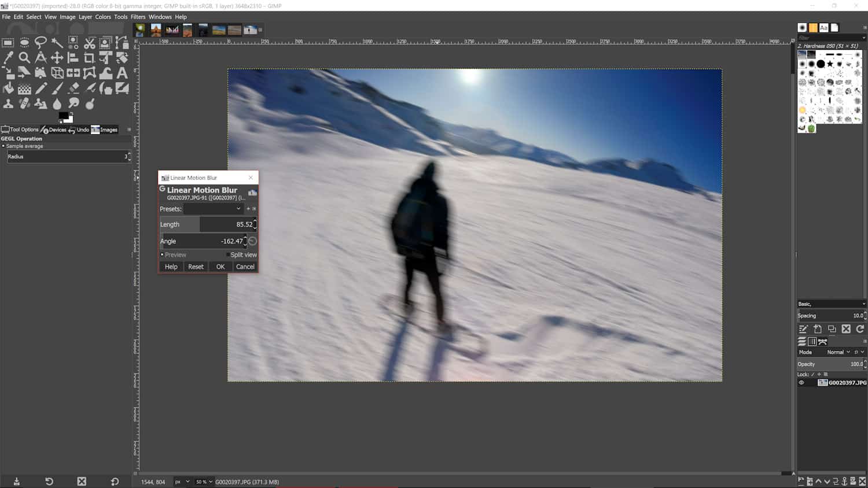Toggle lock pixels in Layers panel

click(812, 375)
